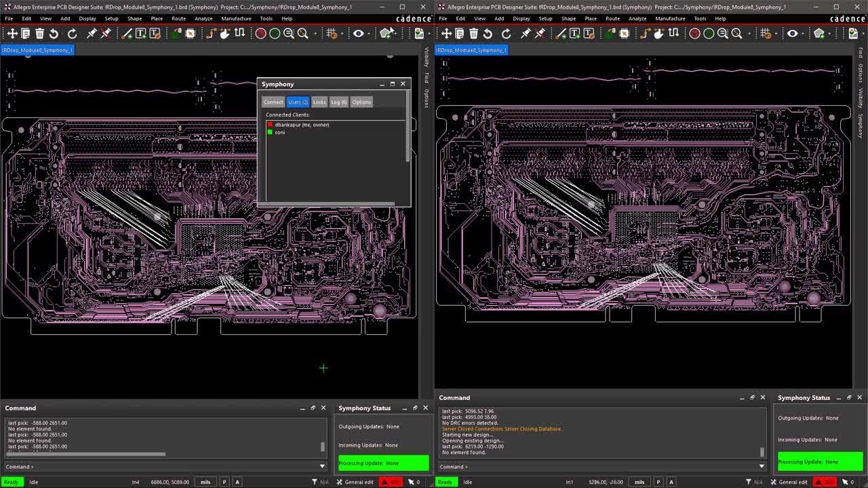Switch to Locks tab in Symphony dialog

(x=319, y=102)
